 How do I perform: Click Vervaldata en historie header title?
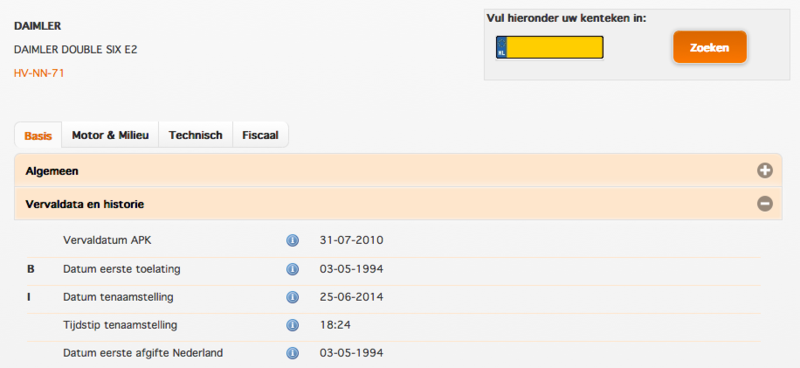click(85, 205)
